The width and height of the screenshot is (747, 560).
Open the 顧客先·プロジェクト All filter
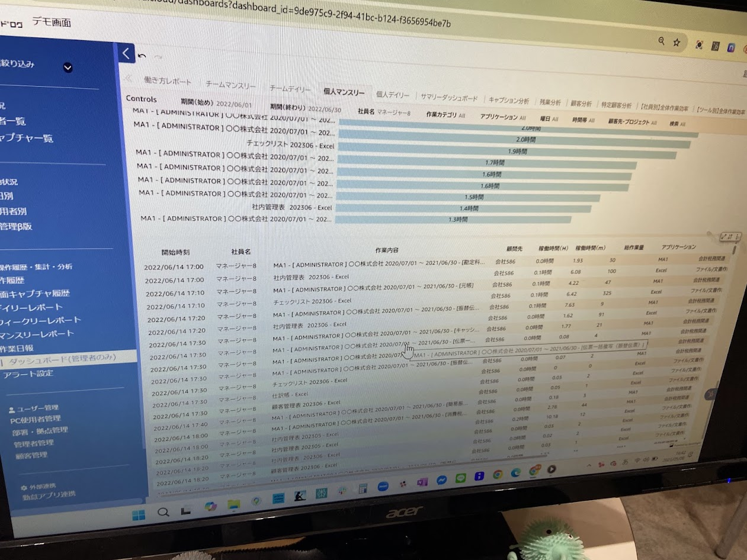tap(633, 122)
